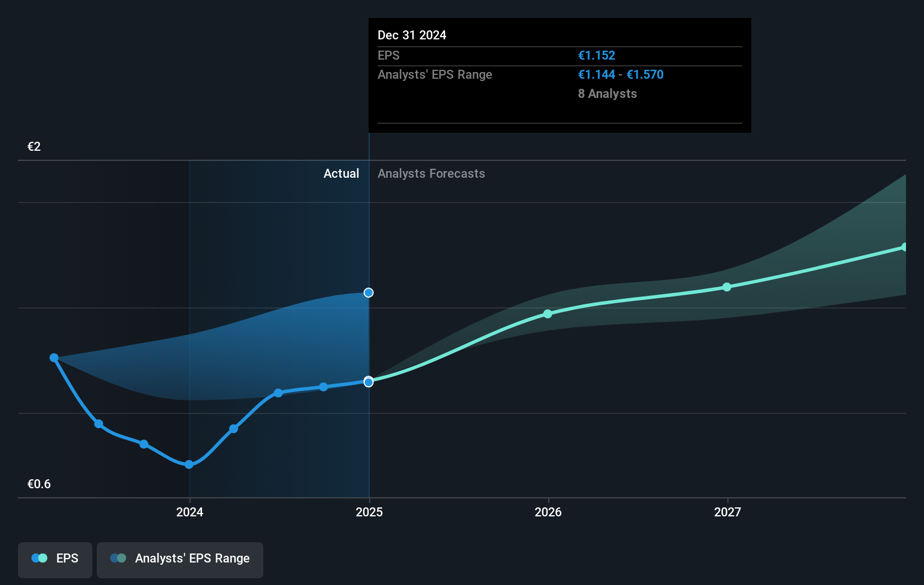Select the lowest EPS point at 2024

click(189, 464)
